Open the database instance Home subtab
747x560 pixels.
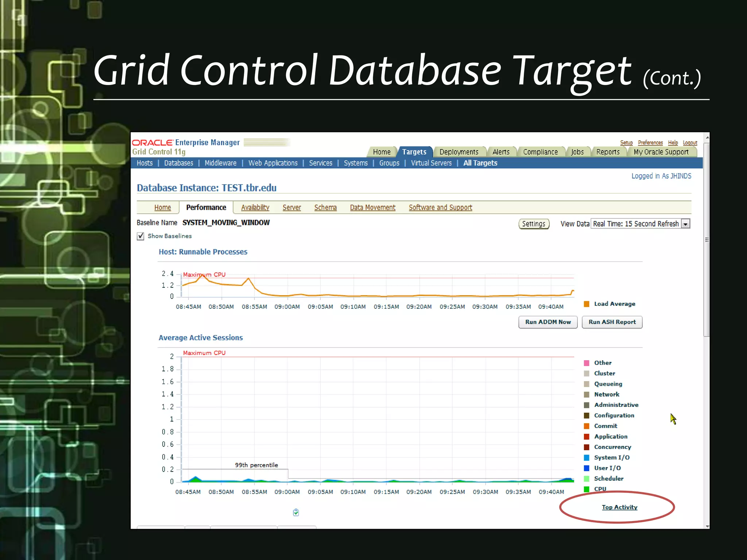click(162, 207)
